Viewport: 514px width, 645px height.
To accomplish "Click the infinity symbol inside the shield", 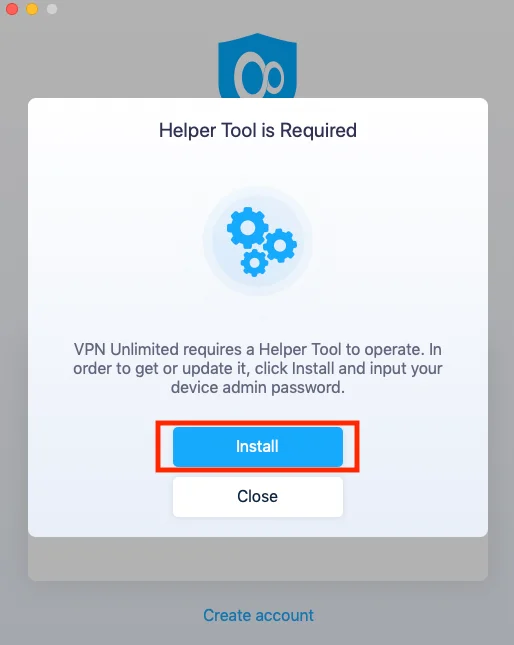I will click(259, 77).
